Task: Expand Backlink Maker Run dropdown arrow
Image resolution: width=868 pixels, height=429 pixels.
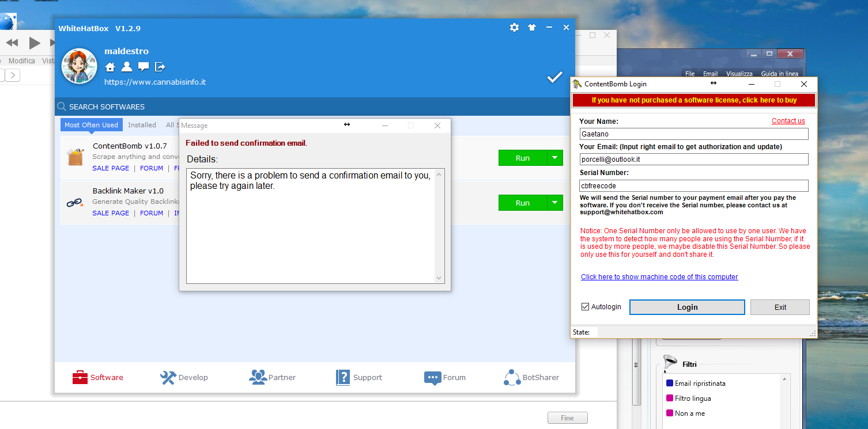Action: [554, 203]
